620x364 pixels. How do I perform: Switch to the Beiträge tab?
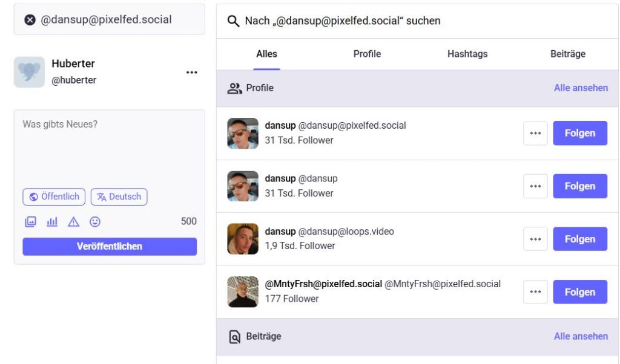(x=568, y=54)
